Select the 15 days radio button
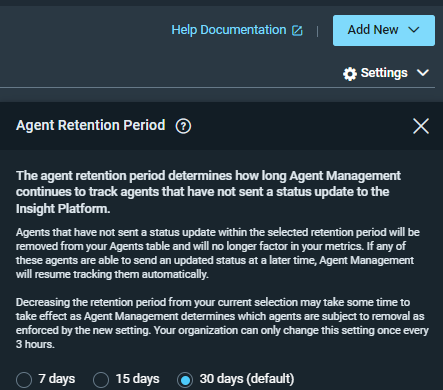The height and width of the screenshot is (390, 443). coord(101,380)
